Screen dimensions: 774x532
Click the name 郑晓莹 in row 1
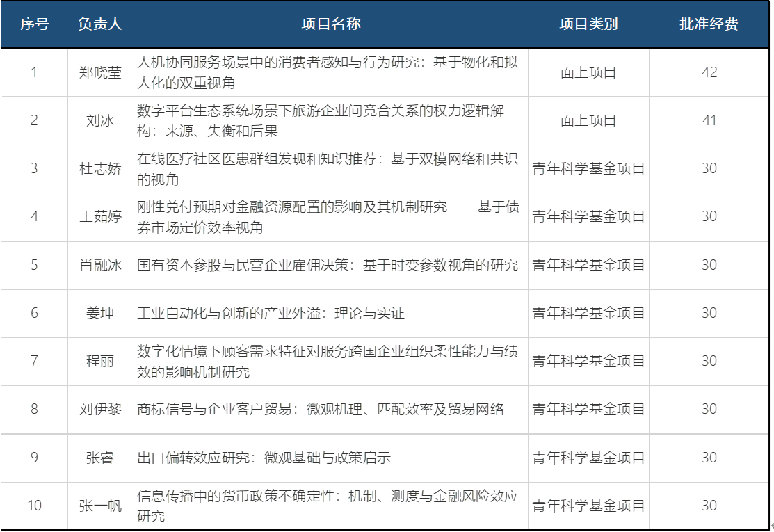[x=100, y=72]
